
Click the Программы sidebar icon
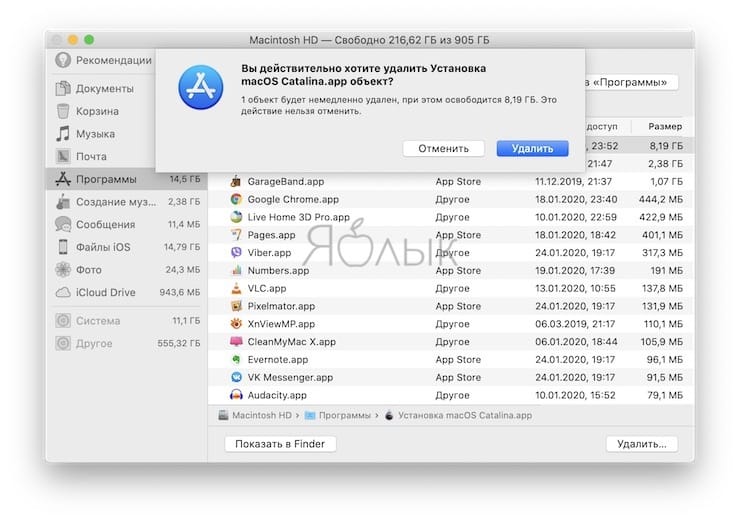click(63, 179)
